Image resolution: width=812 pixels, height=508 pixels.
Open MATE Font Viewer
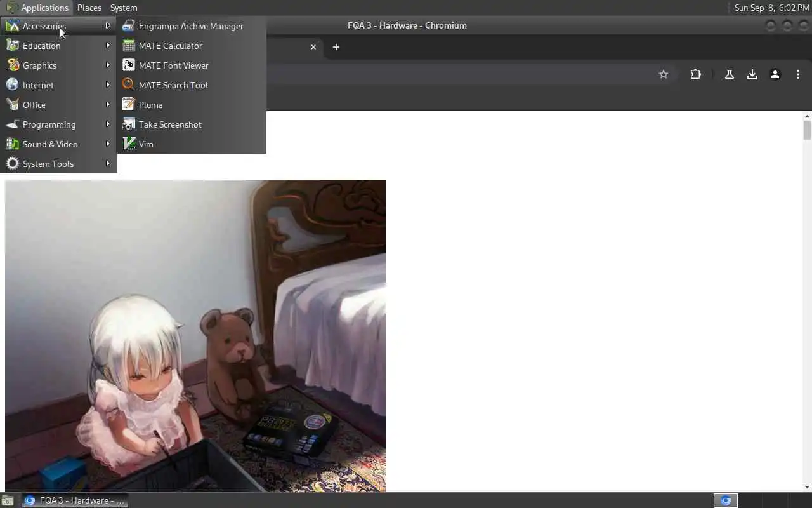[191, 65]
